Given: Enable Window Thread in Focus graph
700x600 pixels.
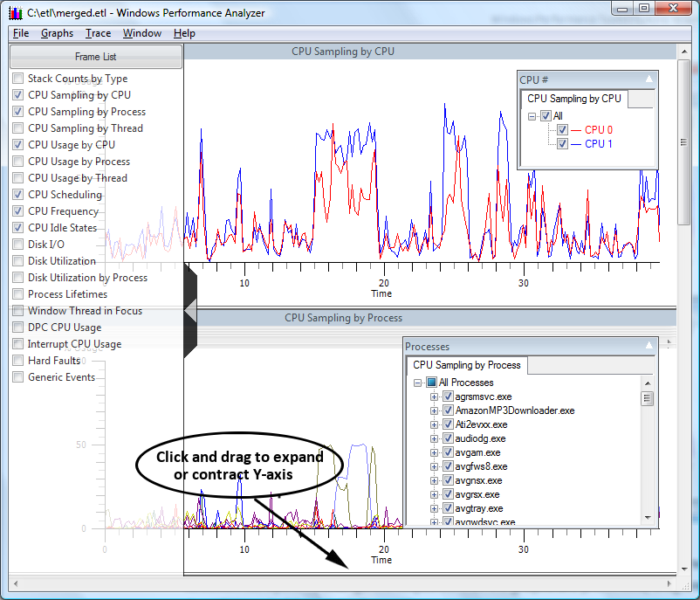Looking at the screenshot, I should tap(17, 311).
